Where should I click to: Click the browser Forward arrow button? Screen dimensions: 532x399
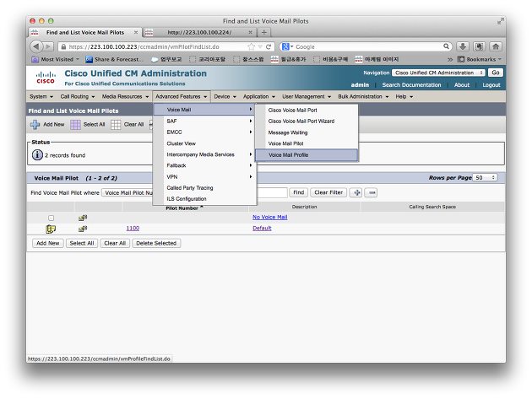coord(48,46)
